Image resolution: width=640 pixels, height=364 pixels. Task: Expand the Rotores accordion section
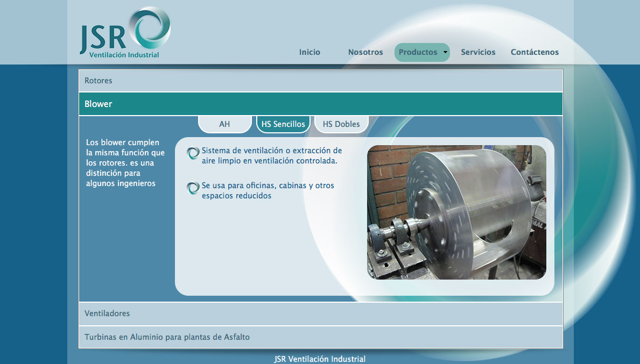point(320,81)
